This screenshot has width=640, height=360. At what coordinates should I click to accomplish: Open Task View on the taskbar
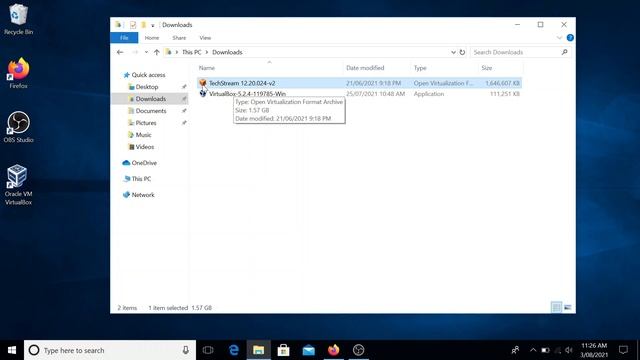(x=208, y=350)
